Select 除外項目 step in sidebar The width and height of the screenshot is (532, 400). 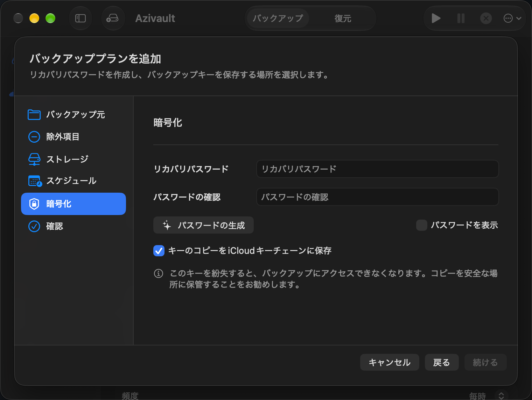[73, 137]
